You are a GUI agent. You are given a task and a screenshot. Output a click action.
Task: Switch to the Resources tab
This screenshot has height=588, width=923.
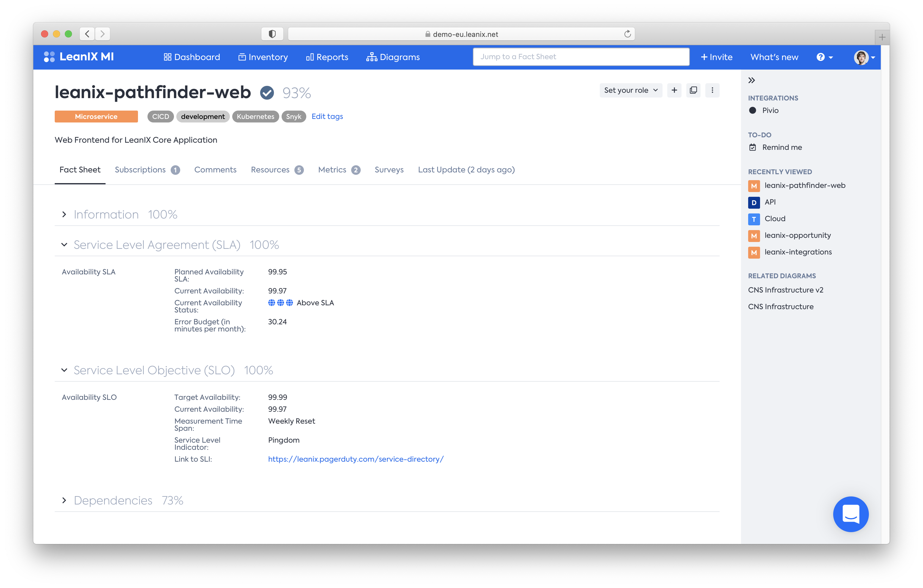[277, 169]
